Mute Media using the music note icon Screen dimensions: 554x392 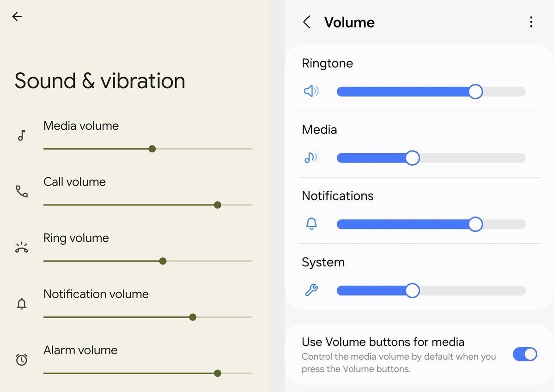coord(311,157)
